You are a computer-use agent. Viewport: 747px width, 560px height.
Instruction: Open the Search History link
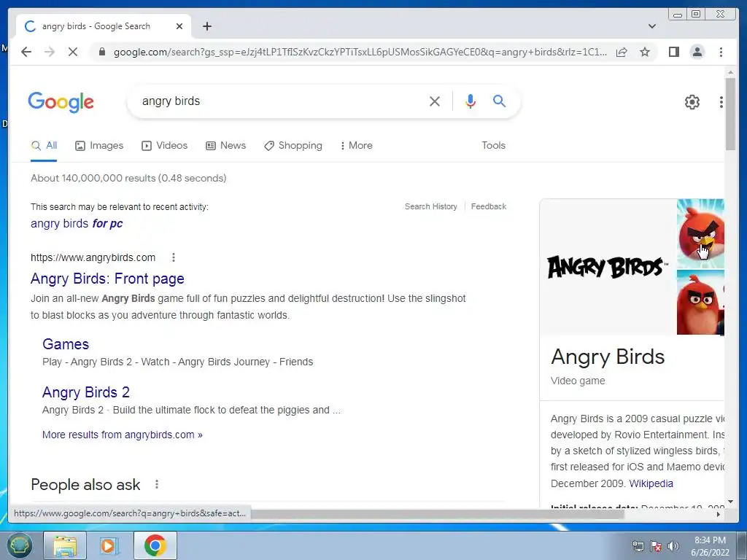[431, 206]
